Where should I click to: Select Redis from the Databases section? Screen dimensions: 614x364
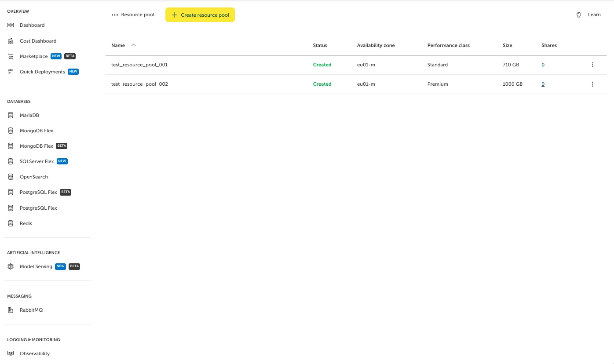(x=26, y=223)
